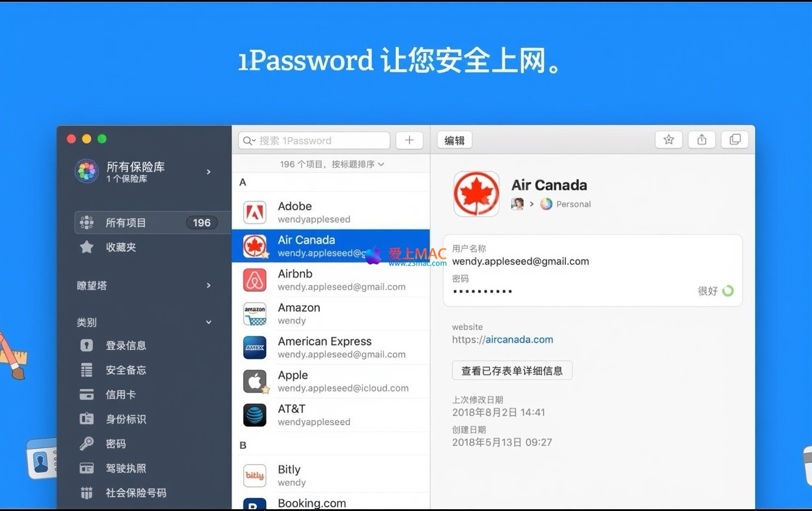Click the share icon in toolbar
The width and height of the screenshot is (812, 511).
coord(702,140)
